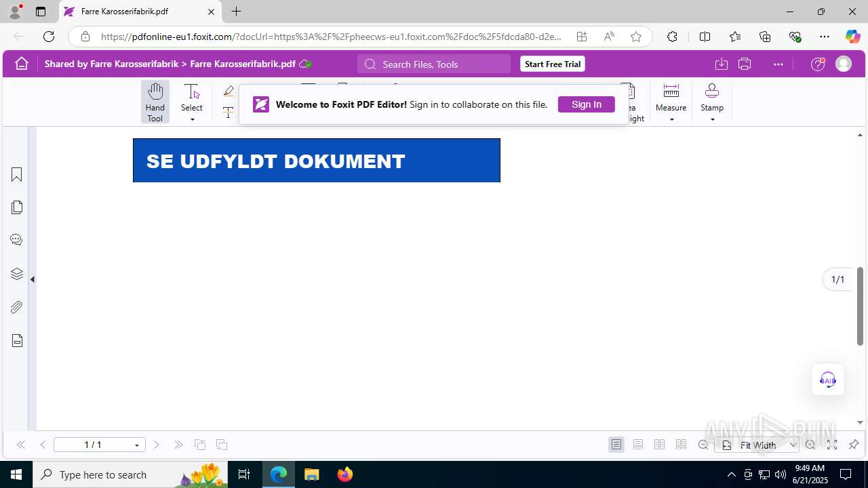
Task: Launch Firefox from the taskbar
Action: pos(345,474)
